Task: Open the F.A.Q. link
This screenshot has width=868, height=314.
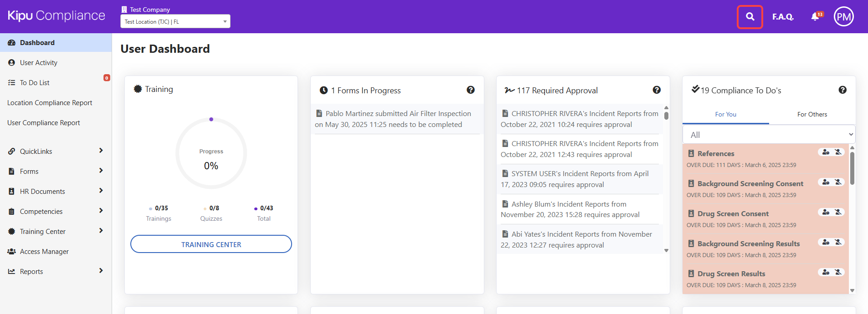Action: 782,17
